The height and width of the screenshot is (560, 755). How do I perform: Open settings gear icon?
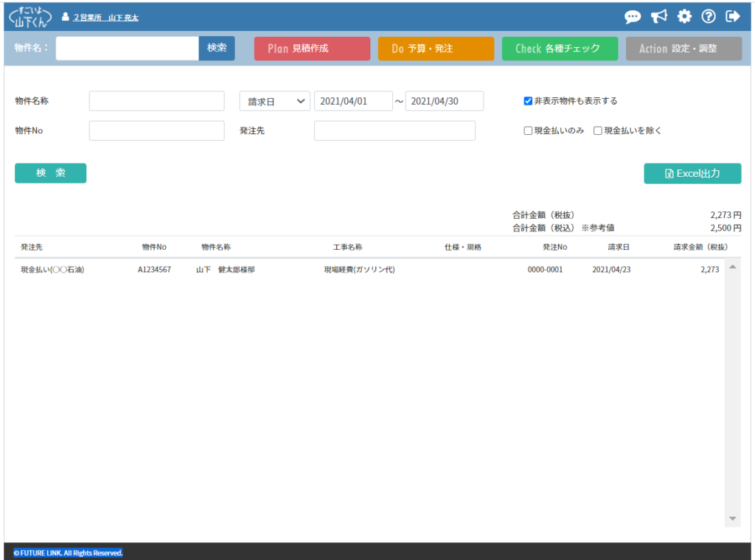point(684,16)
